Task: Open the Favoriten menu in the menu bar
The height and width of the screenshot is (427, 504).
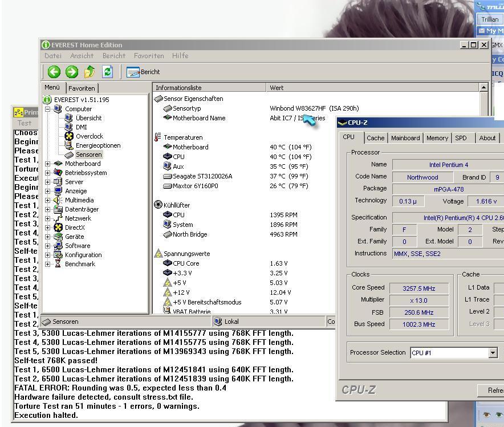Action: pos(149,55)
